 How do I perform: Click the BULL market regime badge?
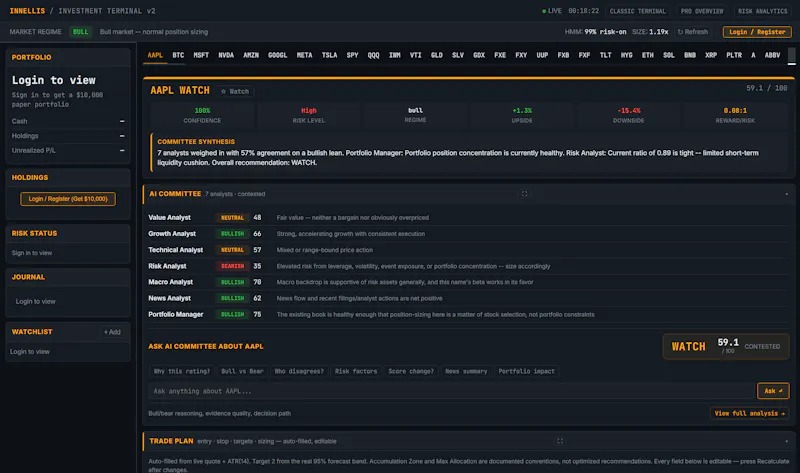(x=80, y=32)
